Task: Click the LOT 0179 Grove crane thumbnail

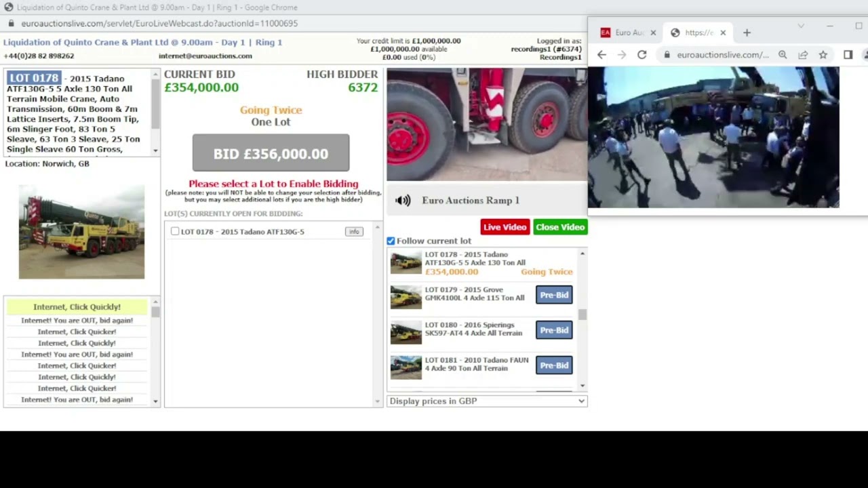Action: 406,298
